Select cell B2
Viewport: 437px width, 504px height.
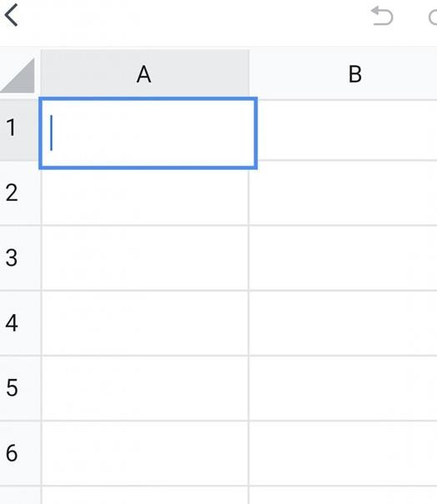pyautogui.click(x=344, y=193)
